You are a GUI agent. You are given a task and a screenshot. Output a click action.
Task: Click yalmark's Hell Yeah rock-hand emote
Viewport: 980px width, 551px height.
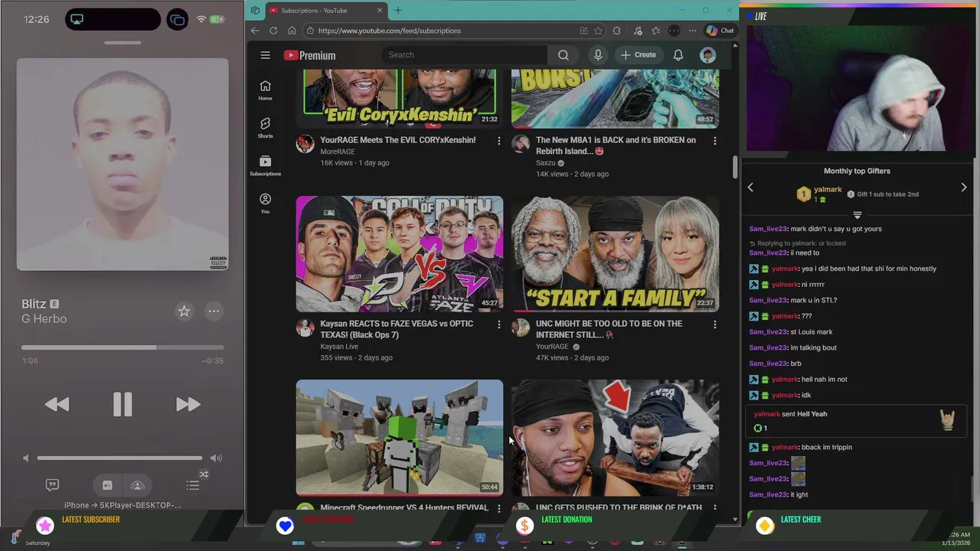[x=948, y=419]
